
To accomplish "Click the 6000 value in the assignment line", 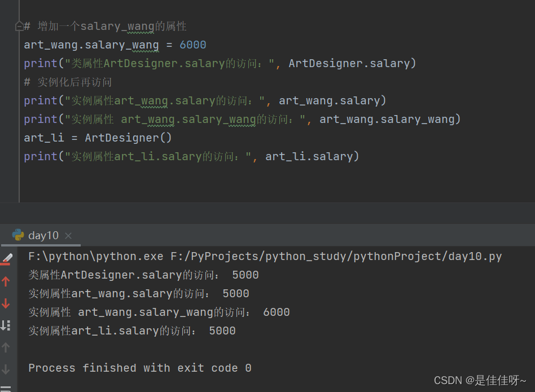I will [x=193, y=45].
